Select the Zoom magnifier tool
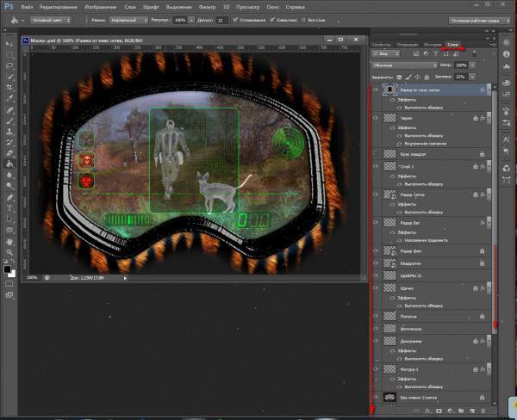Image resolution: width=517 pixels, height=420 pixels. point(9,253)
